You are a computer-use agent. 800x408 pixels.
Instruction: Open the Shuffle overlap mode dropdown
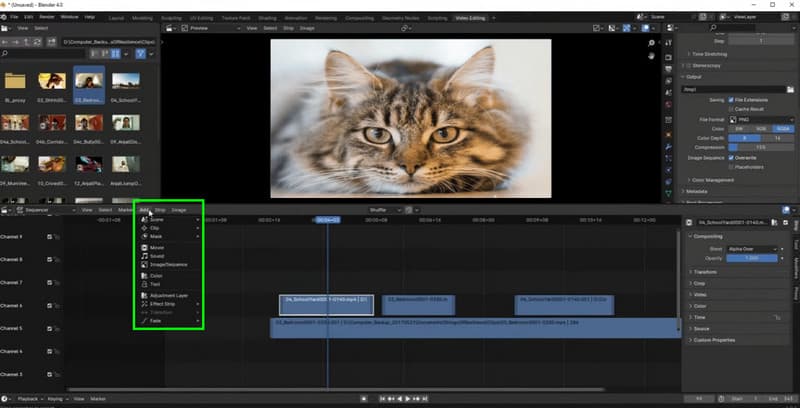386,210
